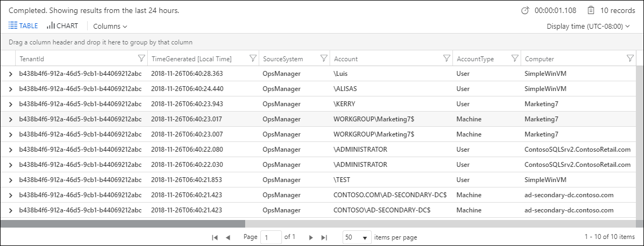Open the Columns dropdown
The image size is (644, 246).
point(110,26)
